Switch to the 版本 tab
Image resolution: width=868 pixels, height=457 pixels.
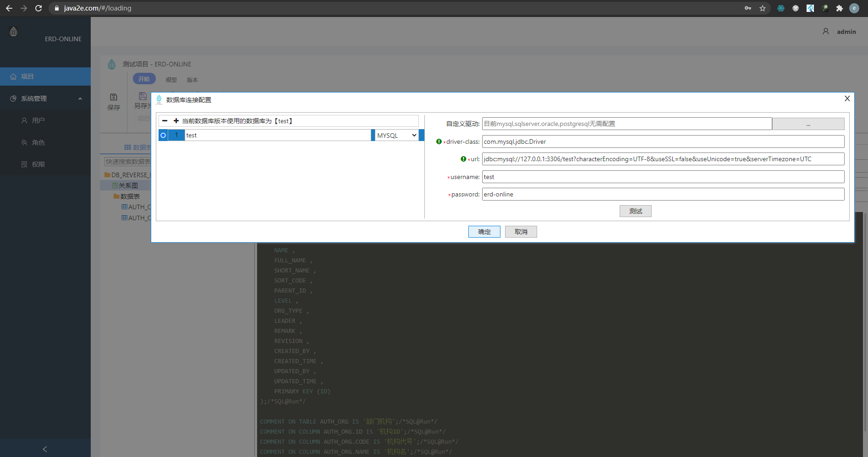pyautogui.click(x=192, y=80)
